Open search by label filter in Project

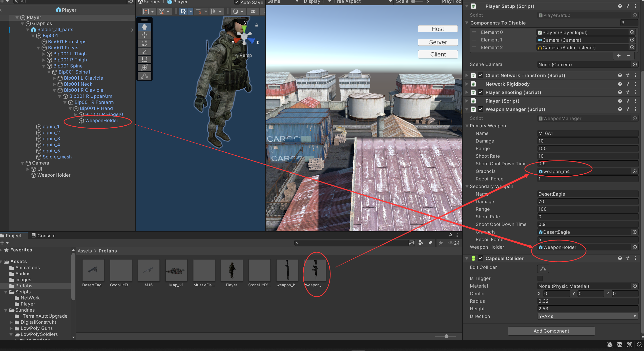coord(430,243)
